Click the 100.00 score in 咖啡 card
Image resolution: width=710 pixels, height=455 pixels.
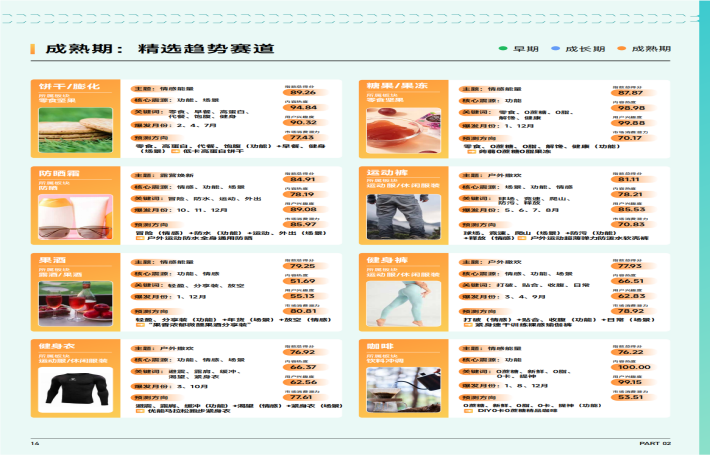(x=630, y=367)
